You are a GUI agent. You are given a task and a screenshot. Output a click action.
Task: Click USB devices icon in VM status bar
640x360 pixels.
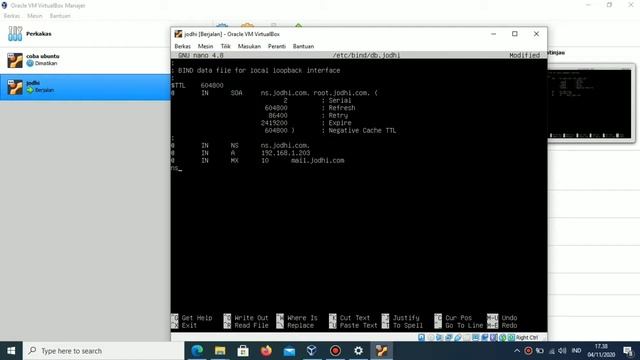tap(458, 338)
